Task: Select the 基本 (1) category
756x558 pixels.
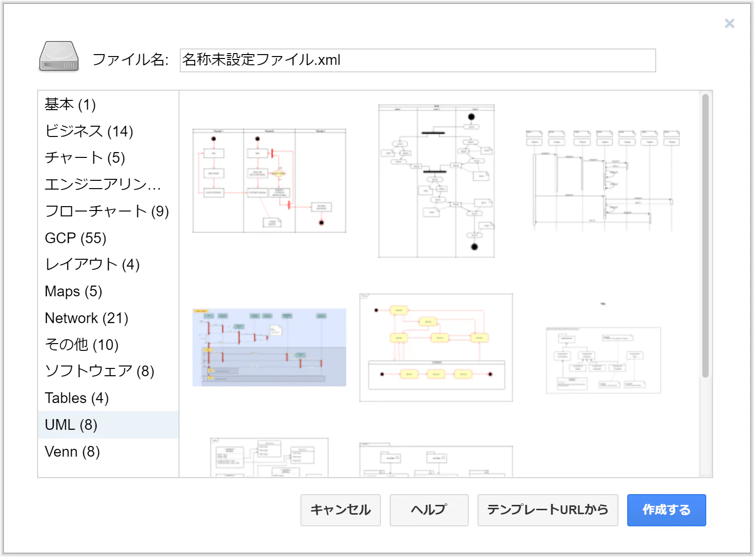Action: point(108,104)
